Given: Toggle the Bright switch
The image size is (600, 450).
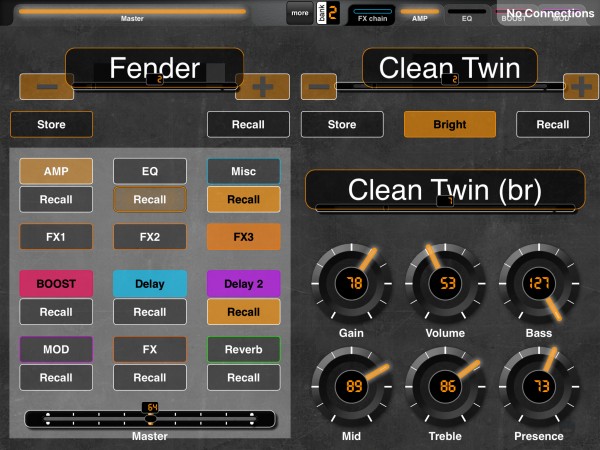Looking at the screenshot, I should tap(450, 124).
